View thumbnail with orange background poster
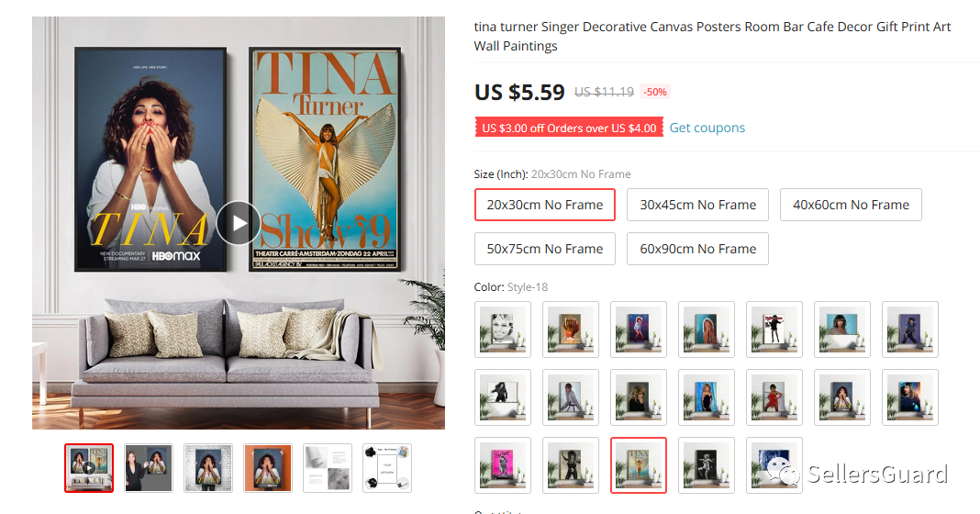 pyautogui.click(x=268, y=468)
